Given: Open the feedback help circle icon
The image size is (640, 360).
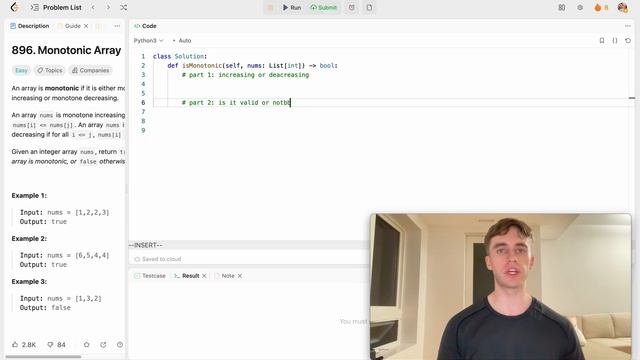Looking at the screenshot, I should coord(120,344).
